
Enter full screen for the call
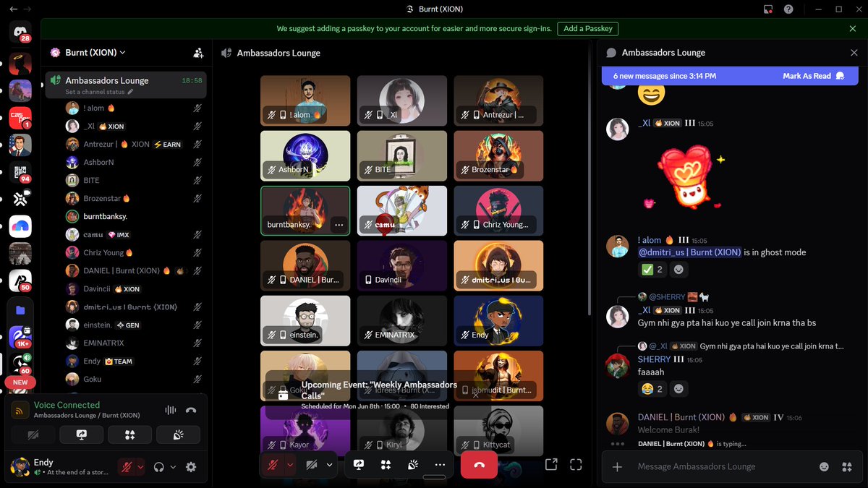click(x=576, y=465)
